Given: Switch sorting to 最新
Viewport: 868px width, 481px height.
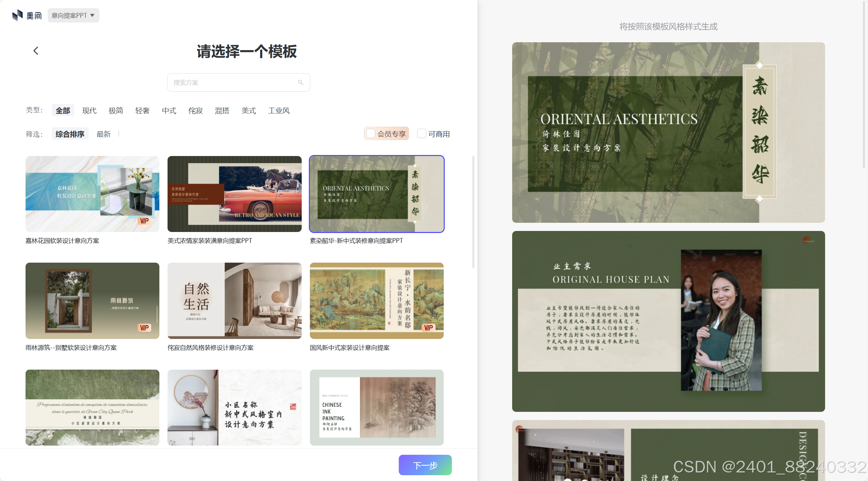Looking at the screenshot, I should 104,134.
